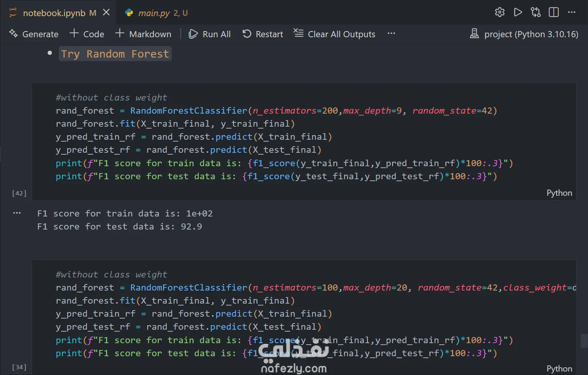Run All notebook cells
Viewport: 588px width, 375px height.
pos(210,34)
